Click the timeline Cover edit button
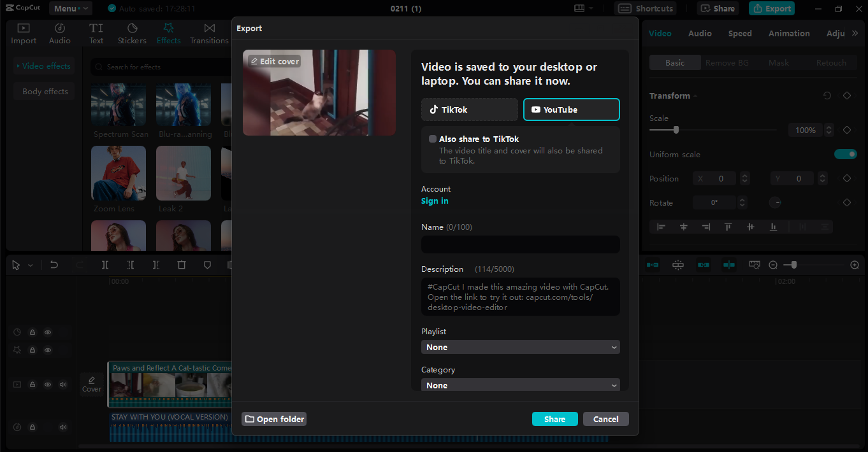 point(92,384)
